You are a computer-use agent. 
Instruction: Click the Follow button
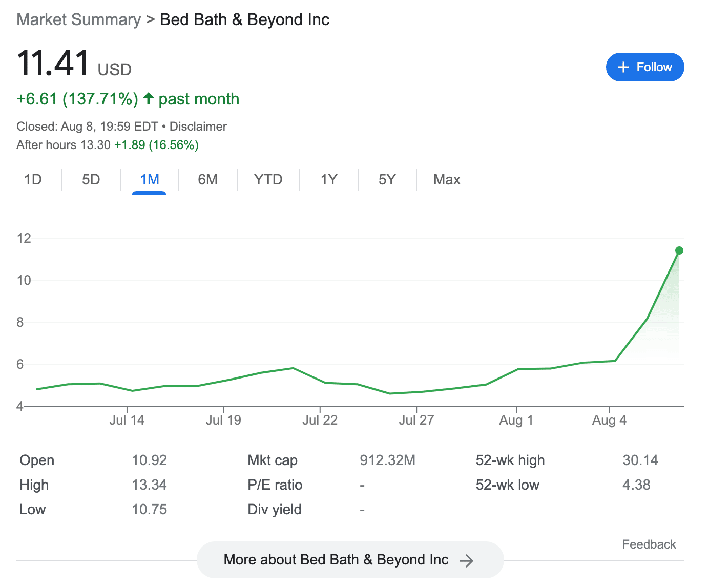coord(644,67)
